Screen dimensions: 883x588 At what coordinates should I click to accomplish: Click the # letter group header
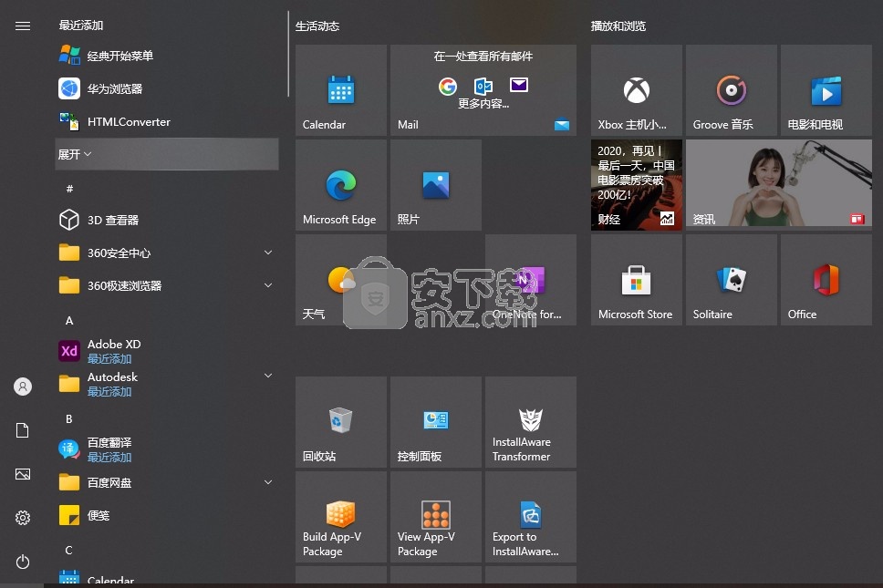tap(69, 189)
